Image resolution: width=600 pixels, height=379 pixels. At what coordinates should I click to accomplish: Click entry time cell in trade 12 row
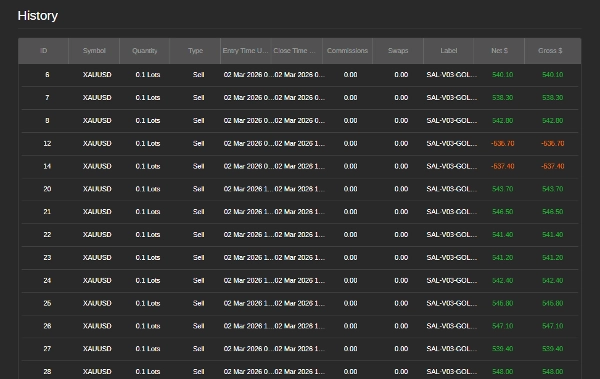[248, 144]
